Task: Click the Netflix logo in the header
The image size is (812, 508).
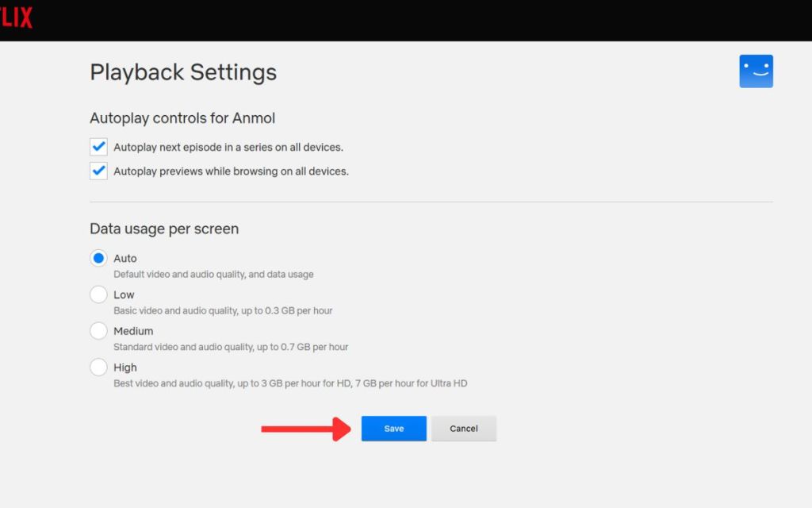Action: tap(16, 17)
